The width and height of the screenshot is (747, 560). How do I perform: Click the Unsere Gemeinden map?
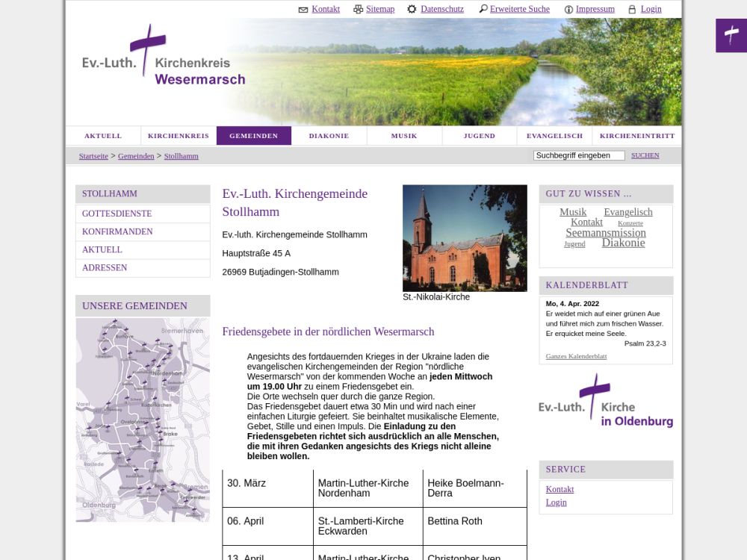click(x=143, y=420)
